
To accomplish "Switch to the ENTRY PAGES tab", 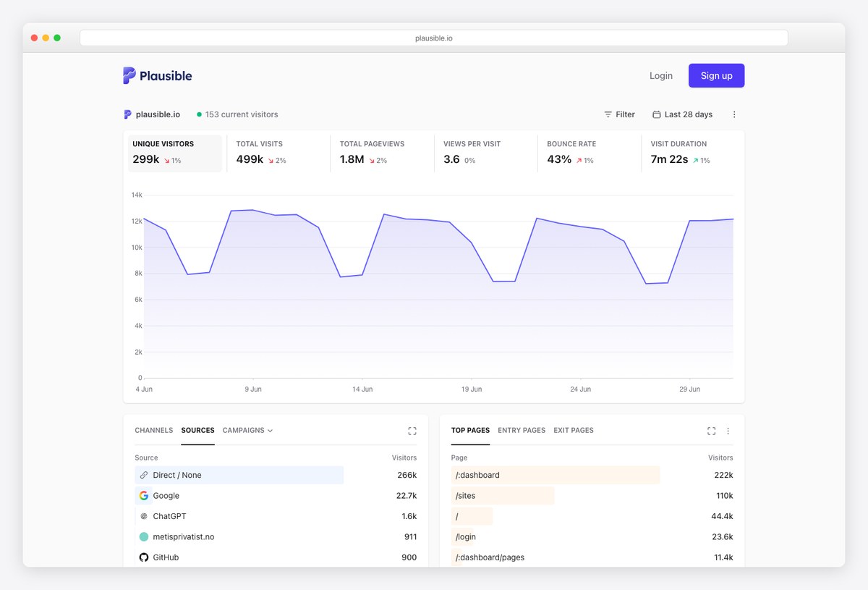I will [522, 430].
